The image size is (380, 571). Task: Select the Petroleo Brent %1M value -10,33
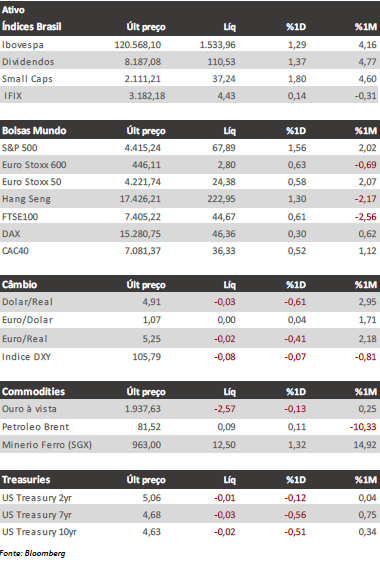pyautogui.click(x=363, y=427)
